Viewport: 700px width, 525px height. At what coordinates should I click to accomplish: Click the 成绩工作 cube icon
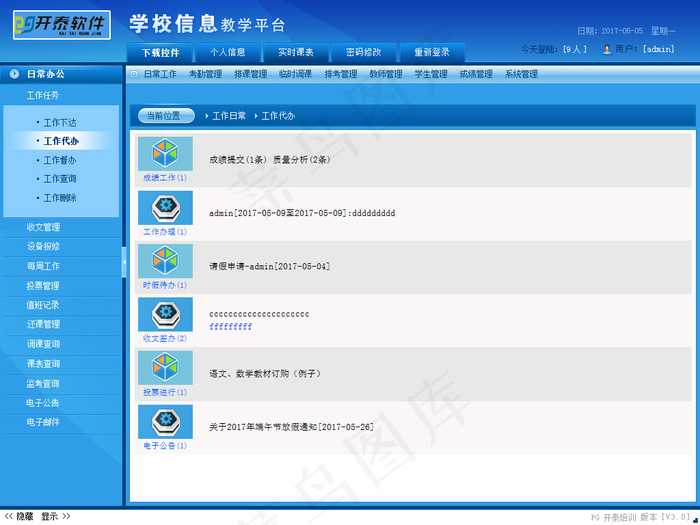tap(165, 154)
